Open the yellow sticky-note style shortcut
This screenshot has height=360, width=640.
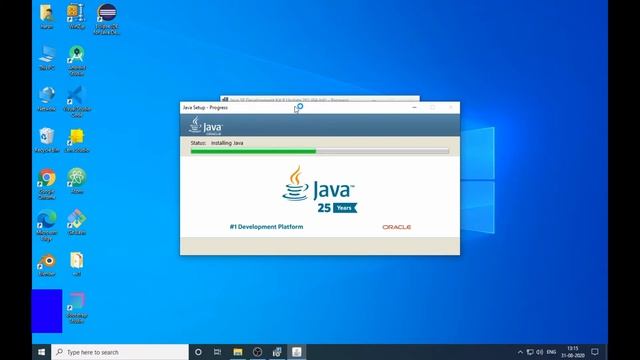pos(76,140)
